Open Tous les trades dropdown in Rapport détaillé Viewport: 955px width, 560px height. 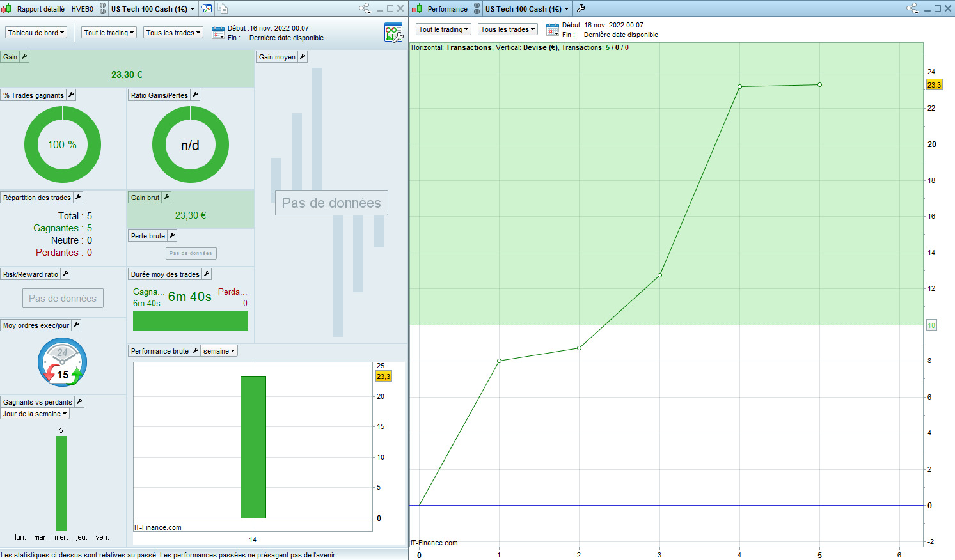point(173,33)
